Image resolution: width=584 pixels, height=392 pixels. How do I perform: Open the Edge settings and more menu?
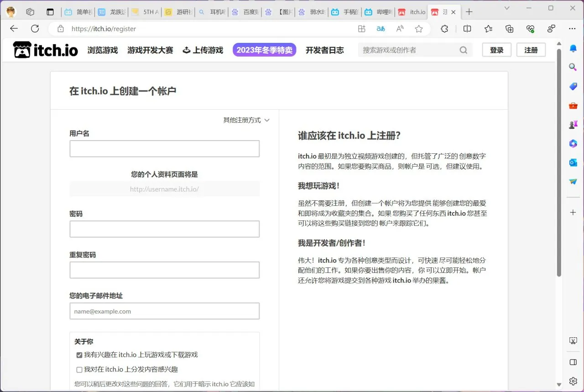[x=572, y=29]
